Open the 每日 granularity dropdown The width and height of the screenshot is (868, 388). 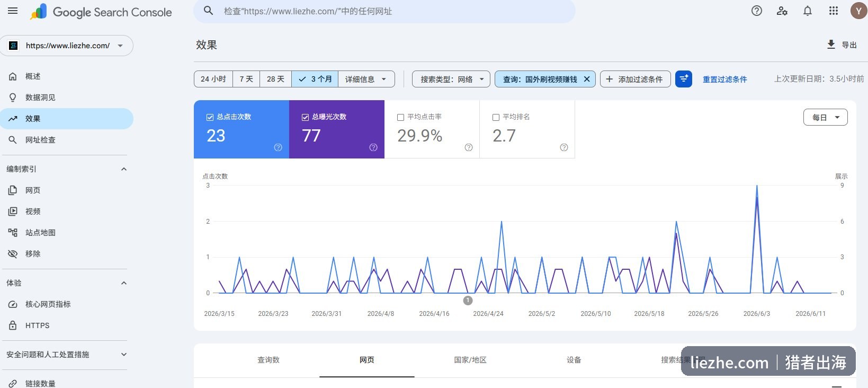pyautogui.click(x=825, y=117)
